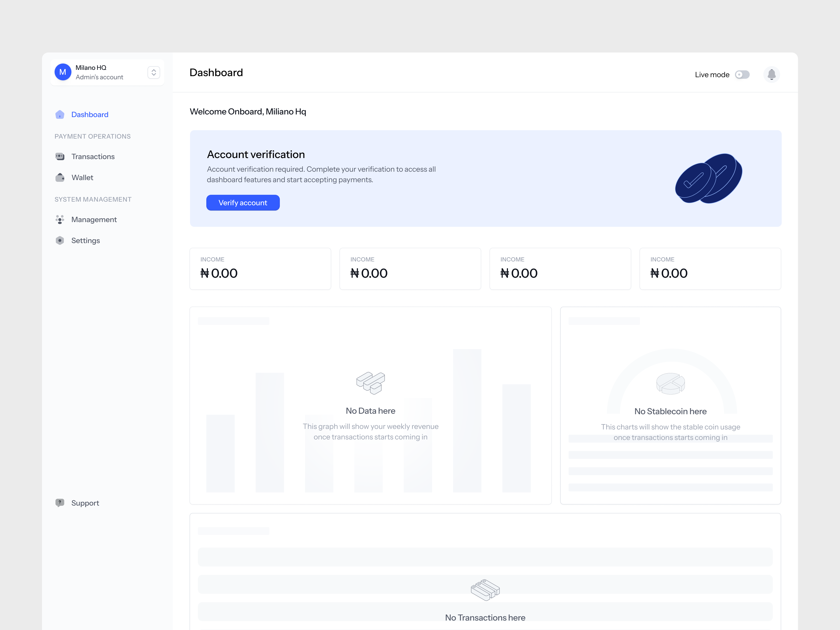Open Settings via the gear icon
Image resolution: width=840 pixels, height=630 pixels.
[60, 240]
